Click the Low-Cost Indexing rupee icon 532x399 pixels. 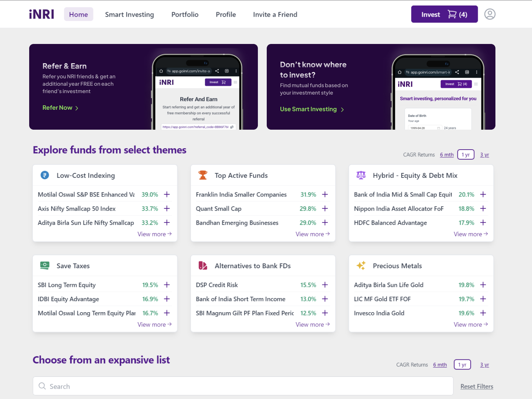coord(45,175)
